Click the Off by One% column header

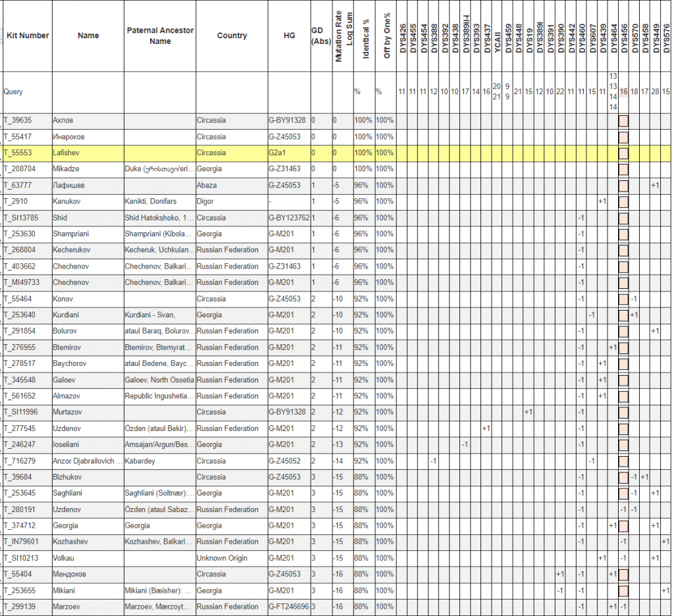point(387,36)
